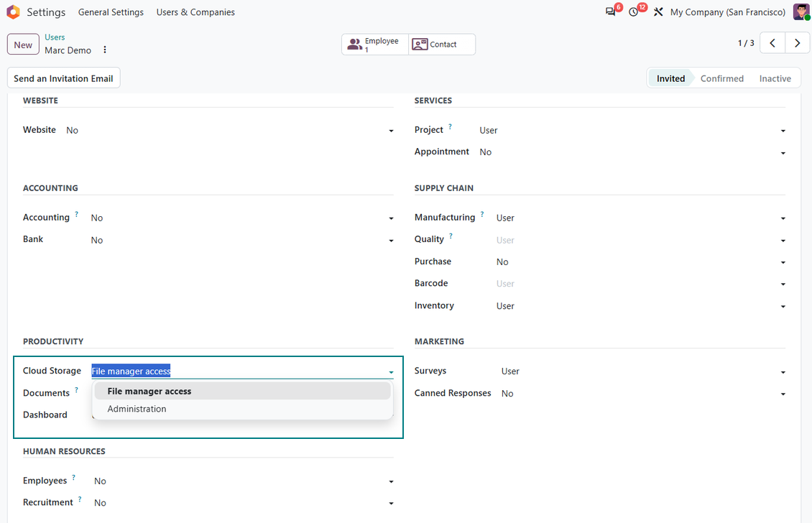Click the Dashboard field label
This screenshot has height=523, width=812.
(45, 415)
